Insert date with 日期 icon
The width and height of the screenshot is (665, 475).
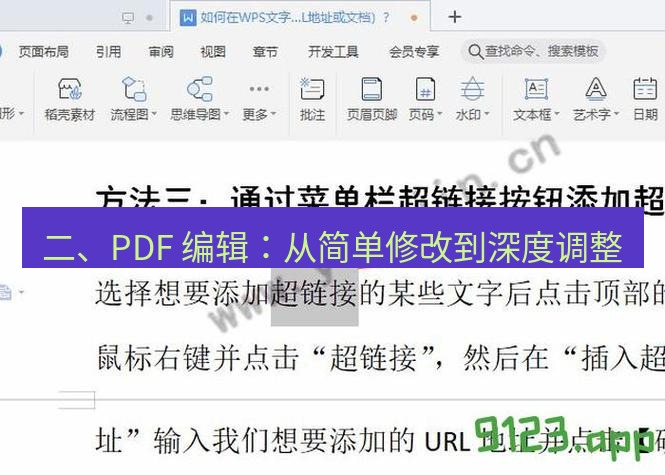[x=645, y=89]
